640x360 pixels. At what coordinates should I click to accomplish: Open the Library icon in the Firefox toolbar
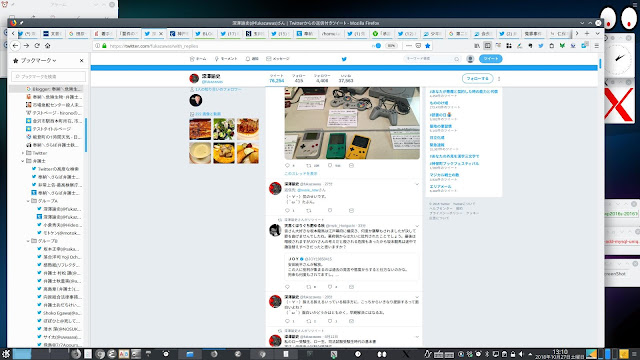tap(477, 46)
